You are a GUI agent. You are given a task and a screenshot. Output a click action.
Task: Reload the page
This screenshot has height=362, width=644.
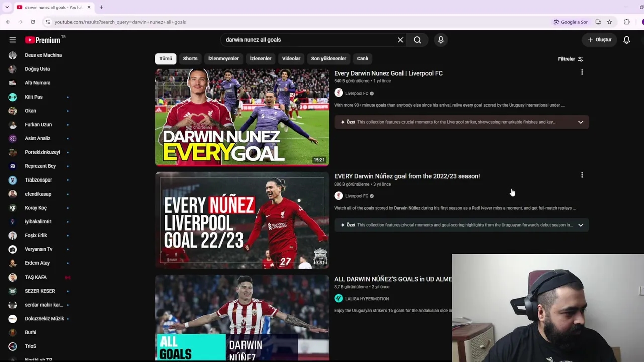[33, 22]
